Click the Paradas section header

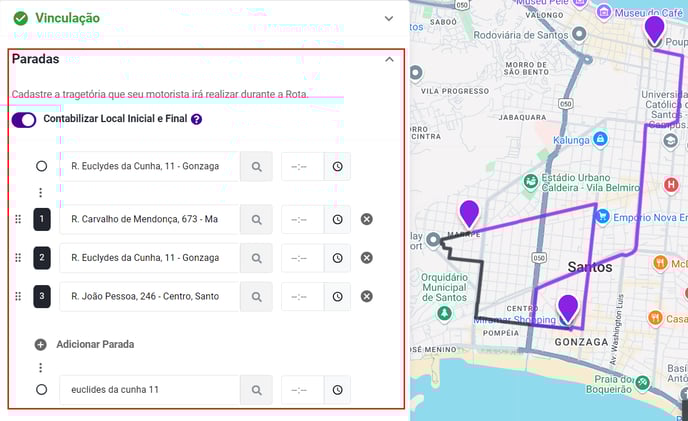coord(36,59)
